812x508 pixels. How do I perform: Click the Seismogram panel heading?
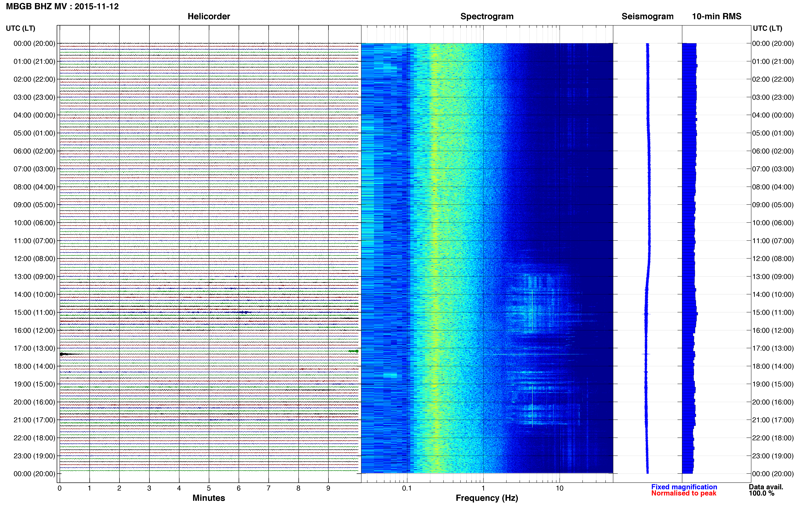click(x=648, y=16)
